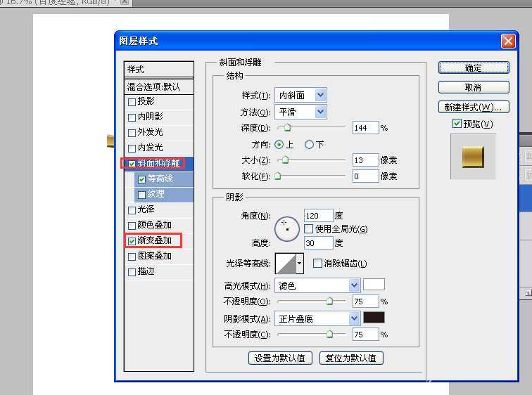The height and width of the screenshot is (395, 532).
Task: Click 复位为默认值 button
Action: coord(351,358)
